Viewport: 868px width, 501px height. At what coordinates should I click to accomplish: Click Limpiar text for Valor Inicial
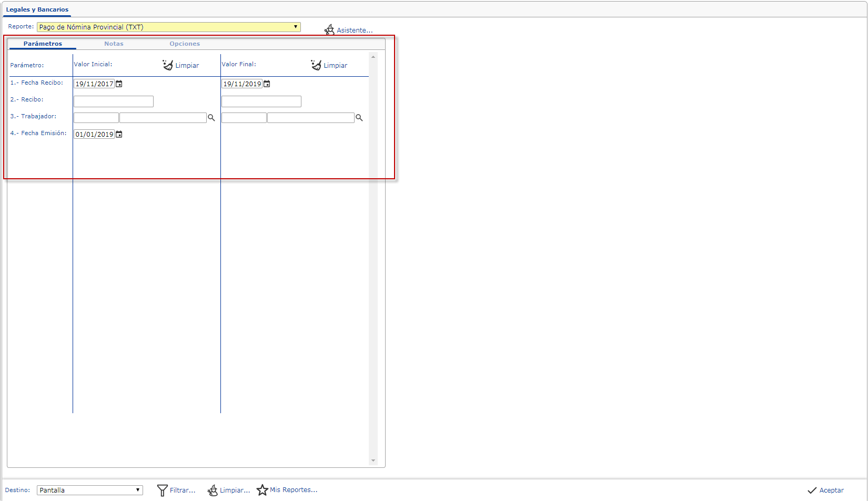(187, 66)
